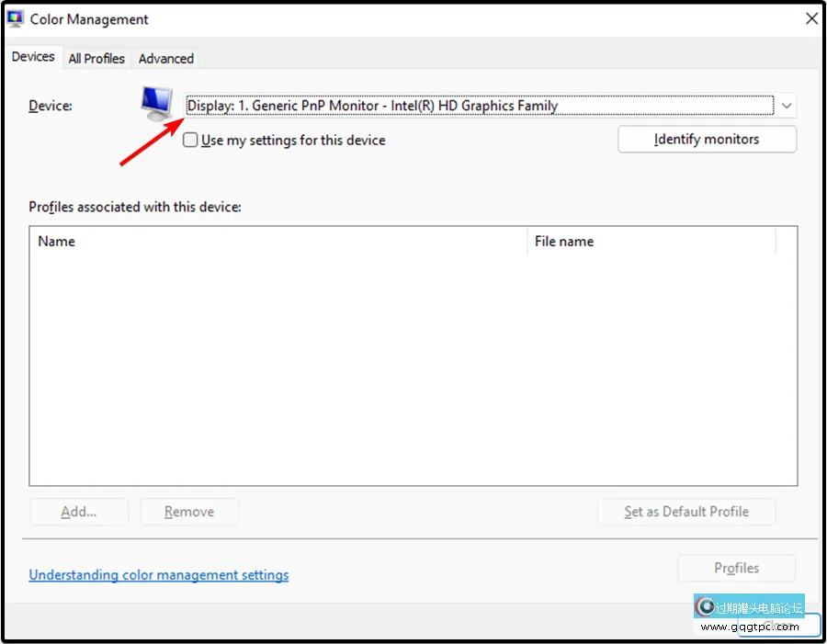Expand the Device dropdown arrow
827x644 pixels.
click(787, 106)
